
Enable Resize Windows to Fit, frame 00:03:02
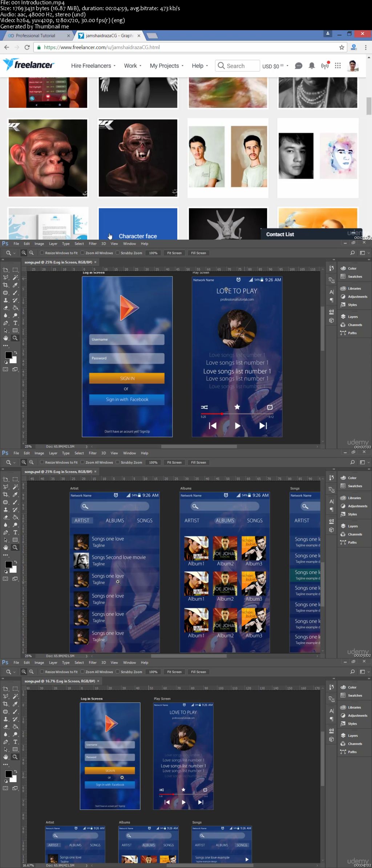click(42, 462)
